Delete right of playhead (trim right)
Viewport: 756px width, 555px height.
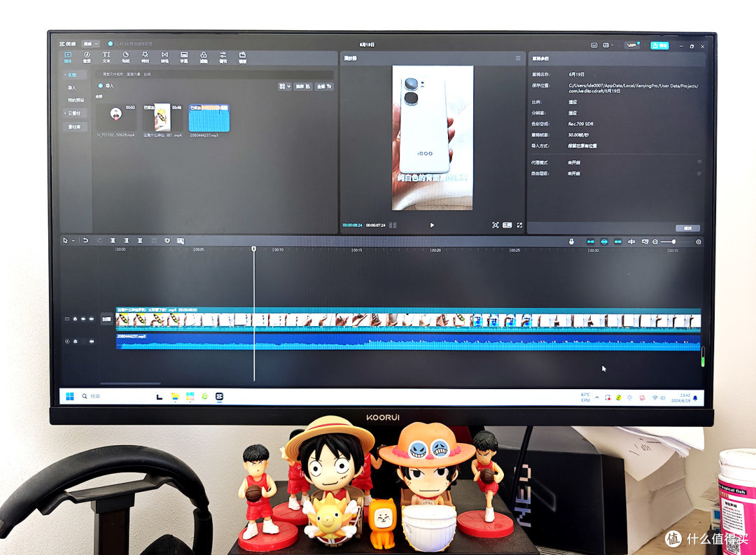tap(140, 240)
